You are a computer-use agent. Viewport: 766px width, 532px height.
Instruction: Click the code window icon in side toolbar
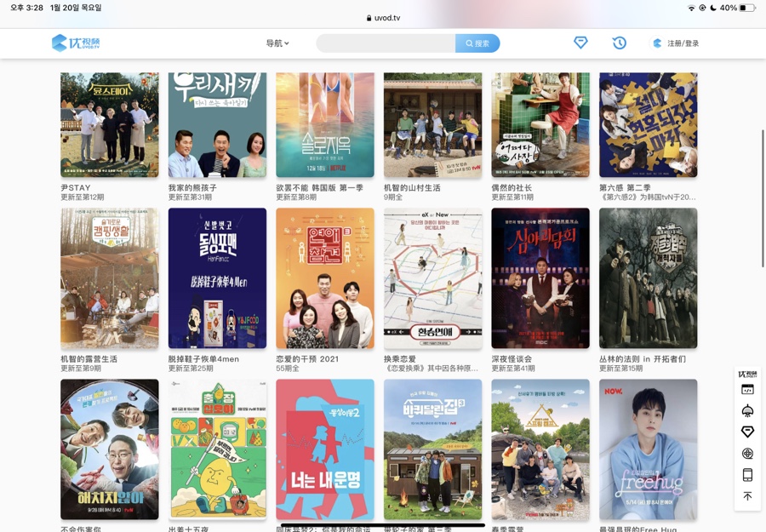click(x=747, y=389)
